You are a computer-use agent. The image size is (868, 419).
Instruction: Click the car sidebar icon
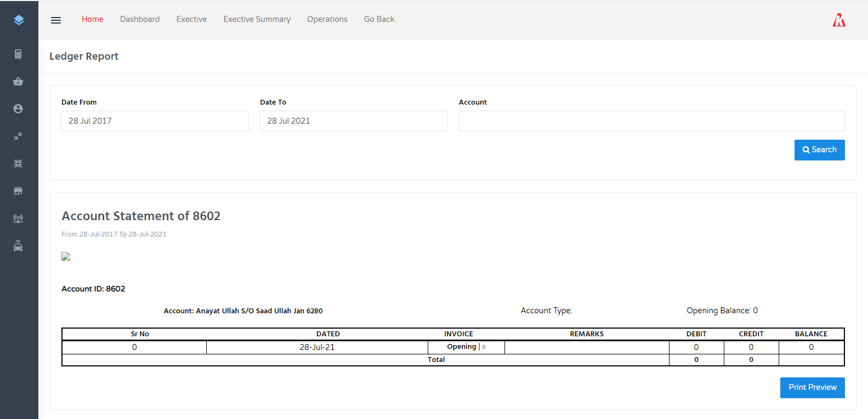pos(18,245)
